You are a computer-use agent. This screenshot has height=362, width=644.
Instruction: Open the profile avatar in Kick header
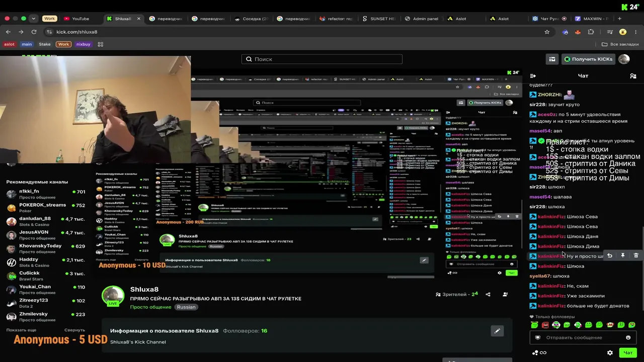pos(624,59)
